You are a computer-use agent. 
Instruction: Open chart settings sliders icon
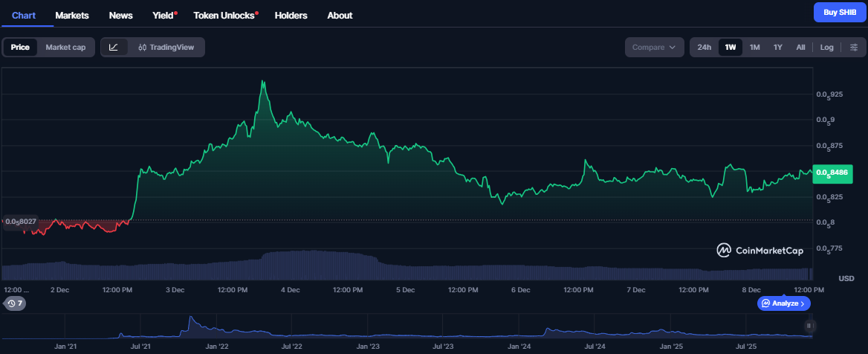(853, 48)
